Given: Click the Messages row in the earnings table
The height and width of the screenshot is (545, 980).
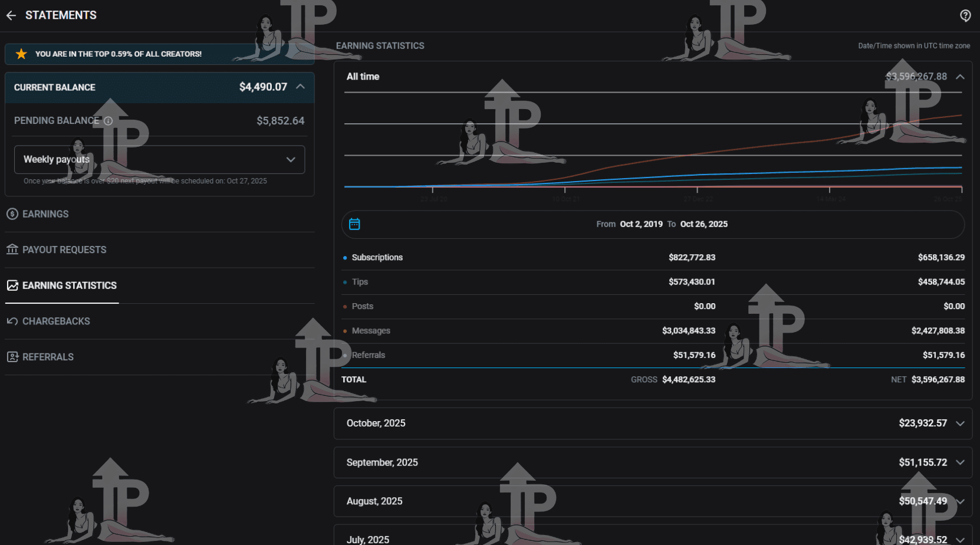Looking at the screenshot, I should pos(371,331).
